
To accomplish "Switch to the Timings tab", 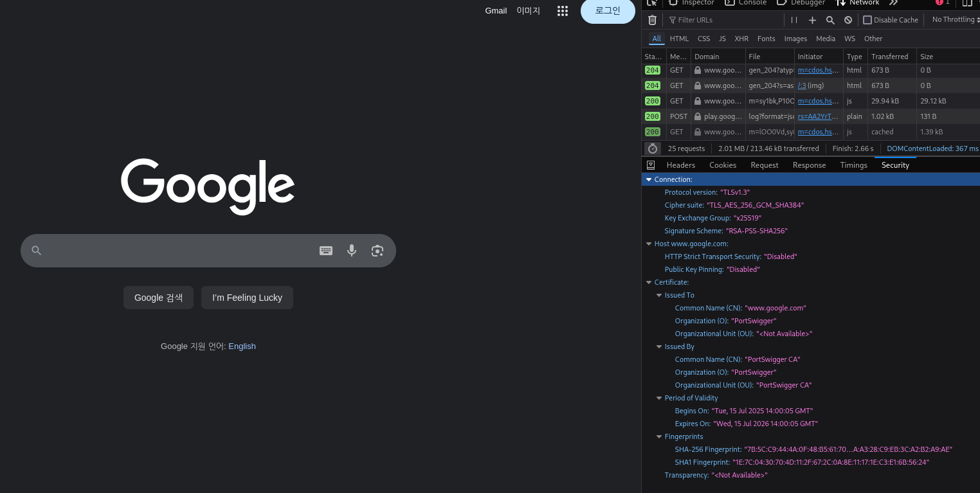I will [853, 165].
